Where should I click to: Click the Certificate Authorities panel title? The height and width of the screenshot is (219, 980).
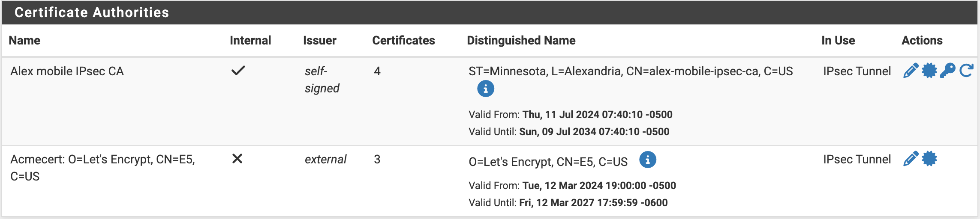coord(92,12)
